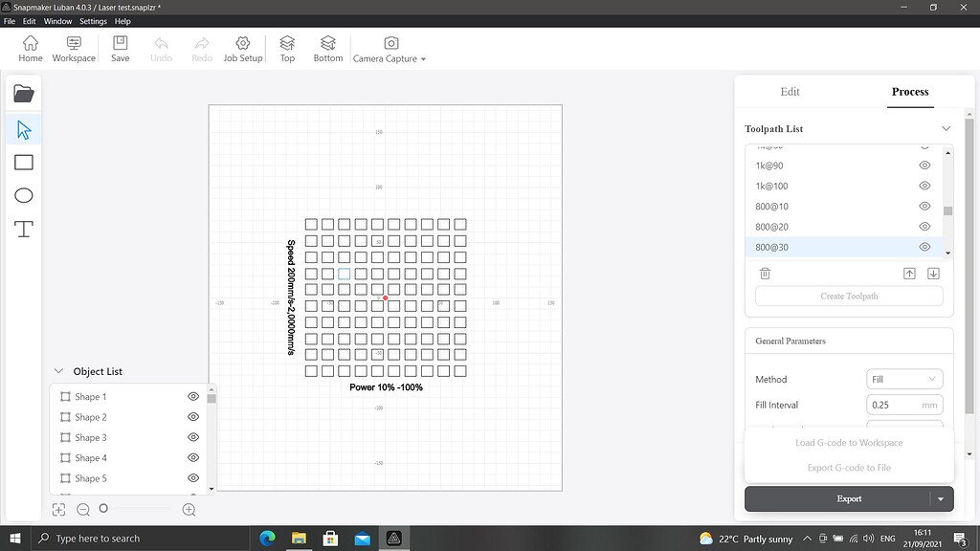Open the Export button dropdown arrow
The height and width of the screenshot is (551, 980).
coord(940,498)
